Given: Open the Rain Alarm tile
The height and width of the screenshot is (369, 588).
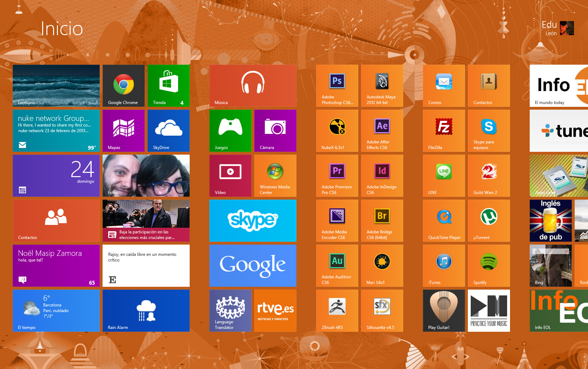Looking at the screenshot, I should coord(146,311).
